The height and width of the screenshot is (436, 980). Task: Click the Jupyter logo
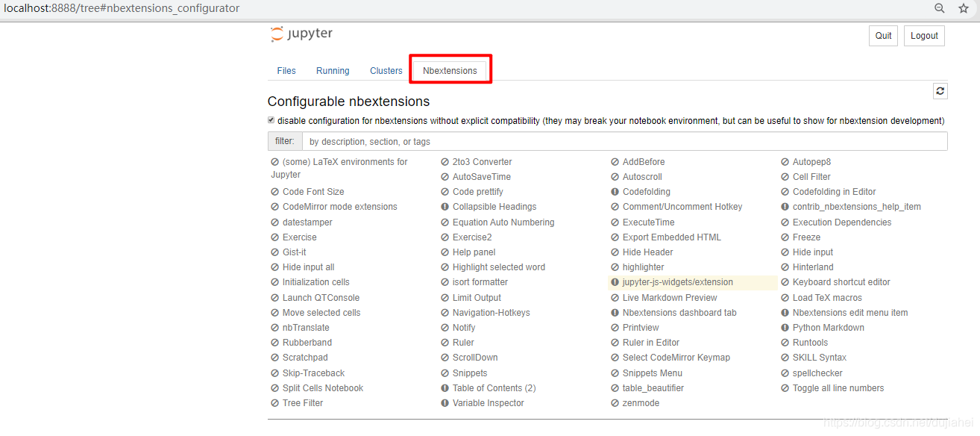tap(301, 34)
